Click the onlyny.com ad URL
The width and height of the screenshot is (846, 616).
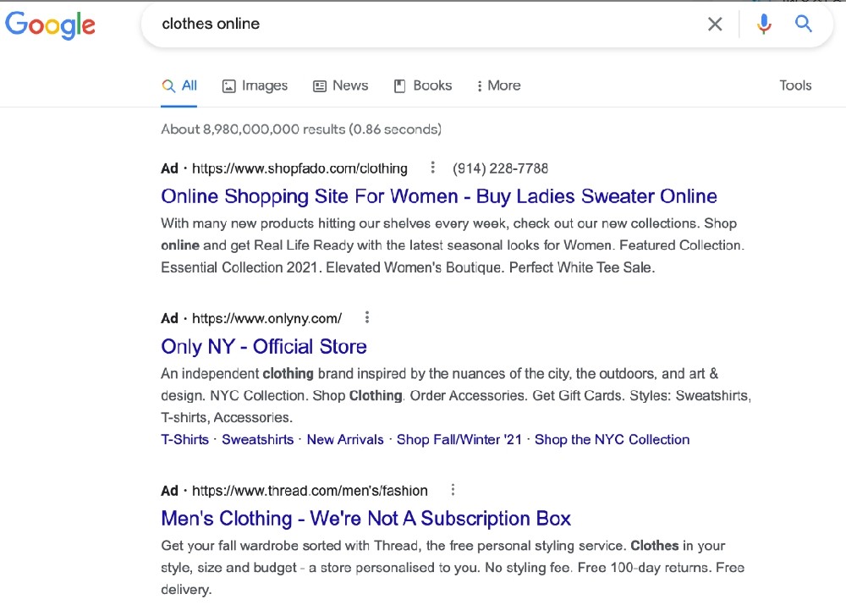266,318
